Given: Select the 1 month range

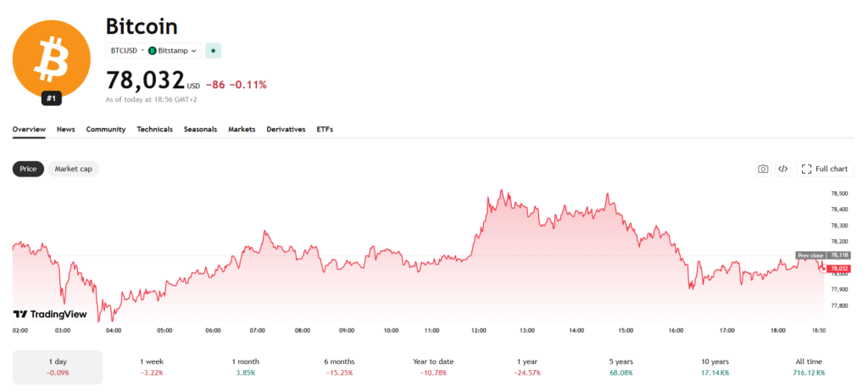Looking at the screenshot, I should [245, 367].
